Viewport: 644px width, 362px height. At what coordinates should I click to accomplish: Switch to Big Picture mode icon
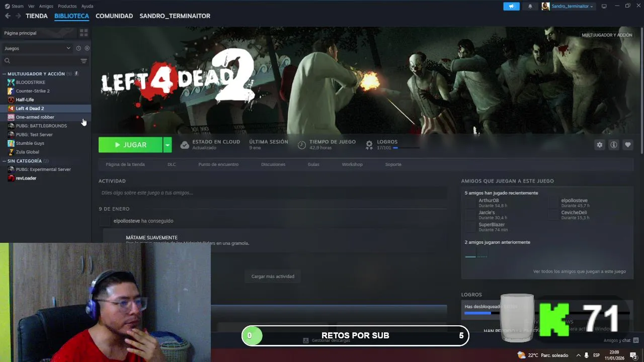click(604, 6)
